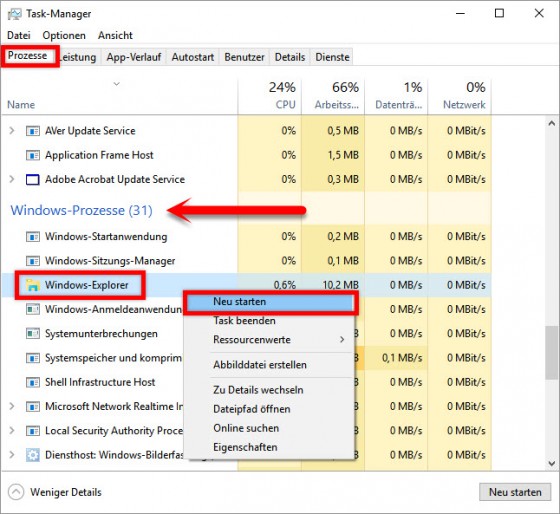Expand the AVer Update Service row

coord(12,131)
